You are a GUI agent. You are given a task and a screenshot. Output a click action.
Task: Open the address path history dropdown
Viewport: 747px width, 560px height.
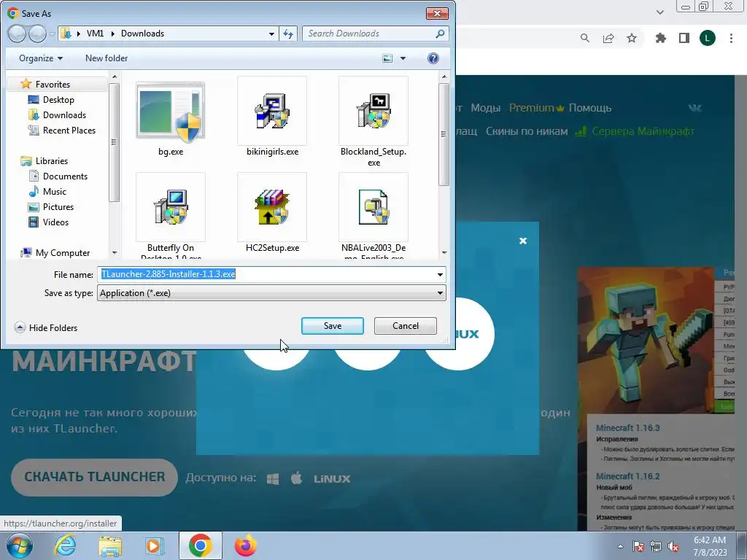[x=271, y=34]
